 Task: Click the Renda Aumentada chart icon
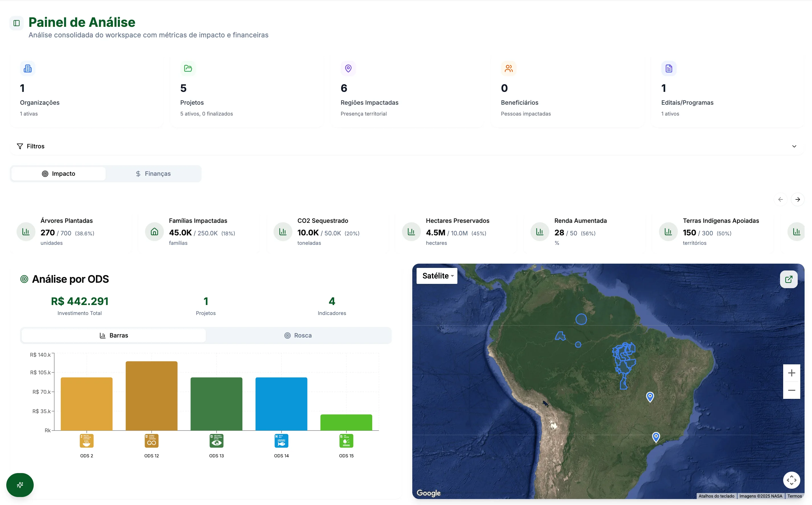[540, 231]
